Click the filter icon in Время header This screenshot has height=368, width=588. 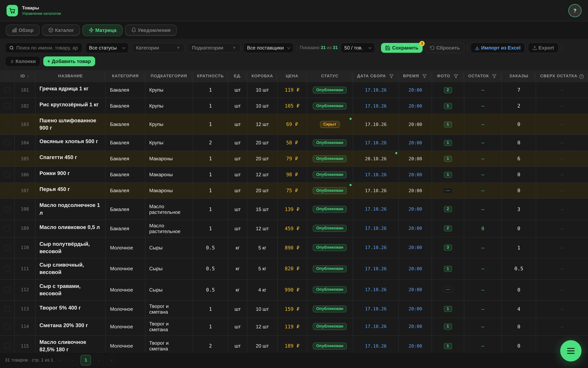click(424, 76)
